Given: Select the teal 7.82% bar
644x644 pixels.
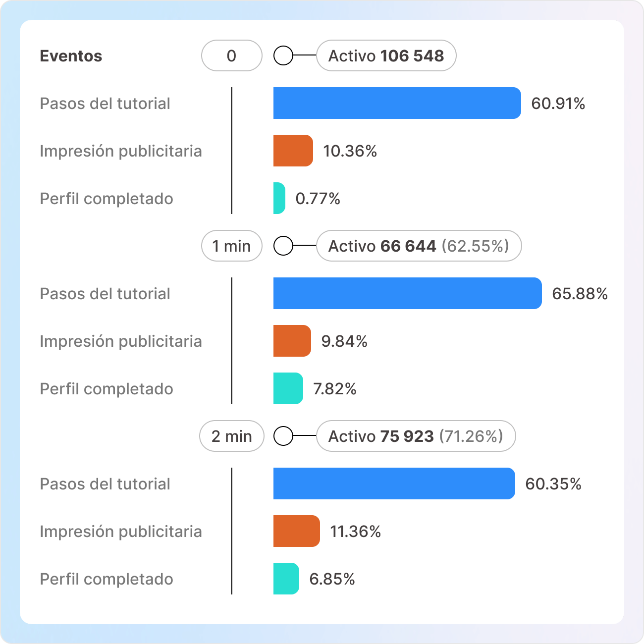Looking at the screenshot, I should point(288,388).
